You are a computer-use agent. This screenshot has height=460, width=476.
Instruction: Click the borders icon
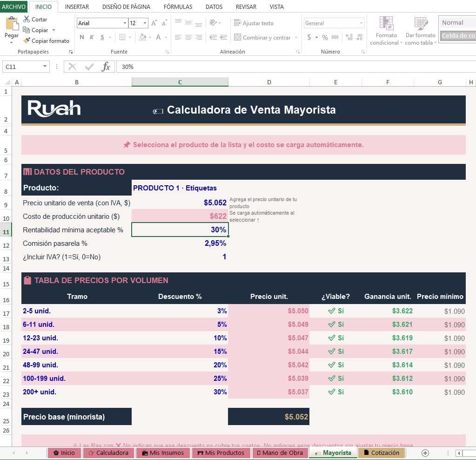pyautogui.click(x=122, y=37)
